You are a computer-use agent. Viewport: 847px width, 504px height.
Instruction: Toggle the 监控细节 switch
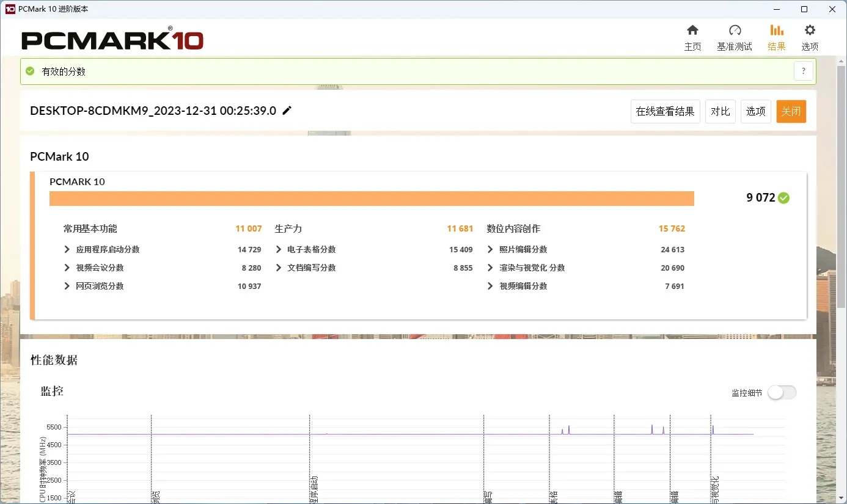pos(782,393)
